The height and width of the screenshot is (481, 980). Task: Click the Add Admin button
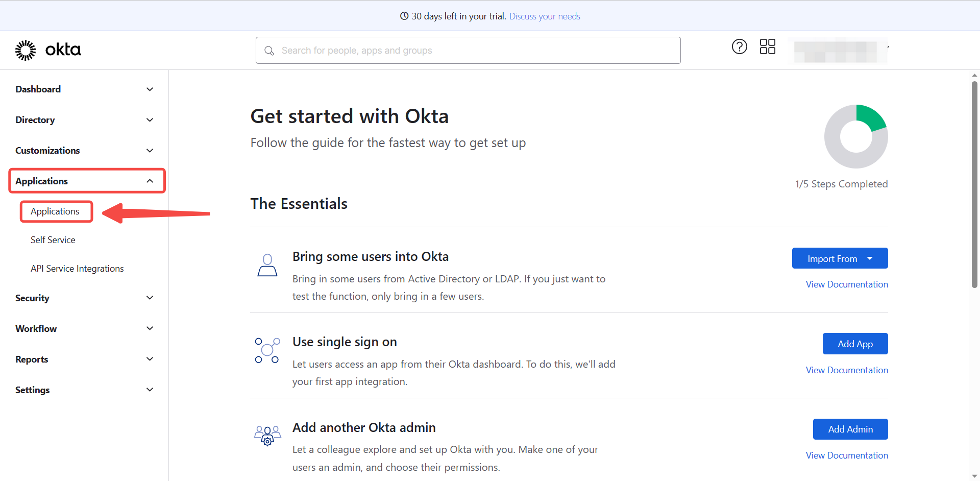(x=850, y=429)
